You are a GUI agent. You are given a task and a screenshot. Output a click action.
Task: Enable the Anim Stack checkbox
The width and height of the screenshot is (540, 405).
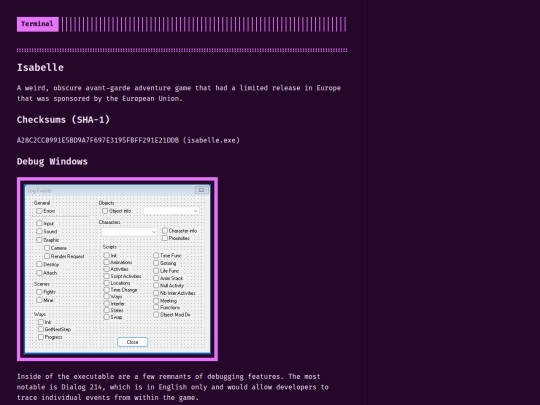(x=156, y=278)
